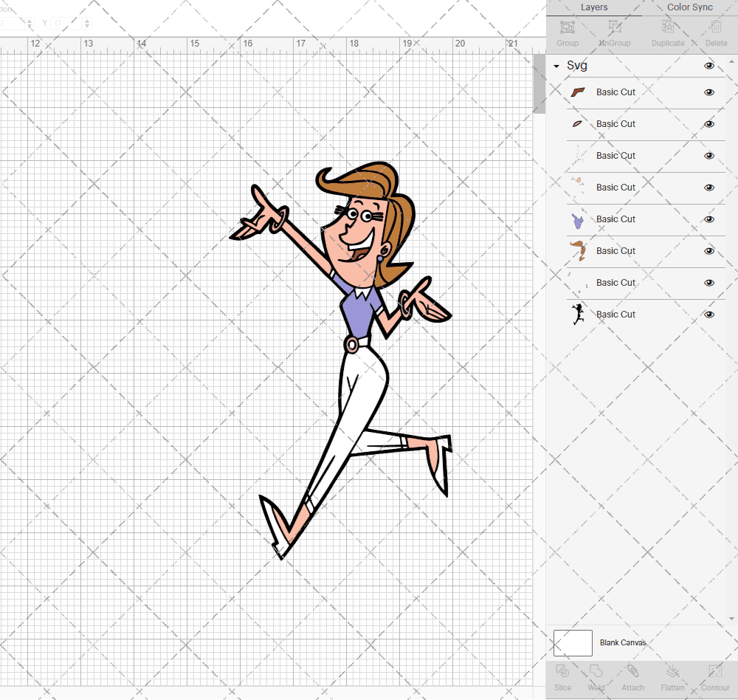
Task: Select the brown arm shape layer thumbnail
Action: (578, 92)
